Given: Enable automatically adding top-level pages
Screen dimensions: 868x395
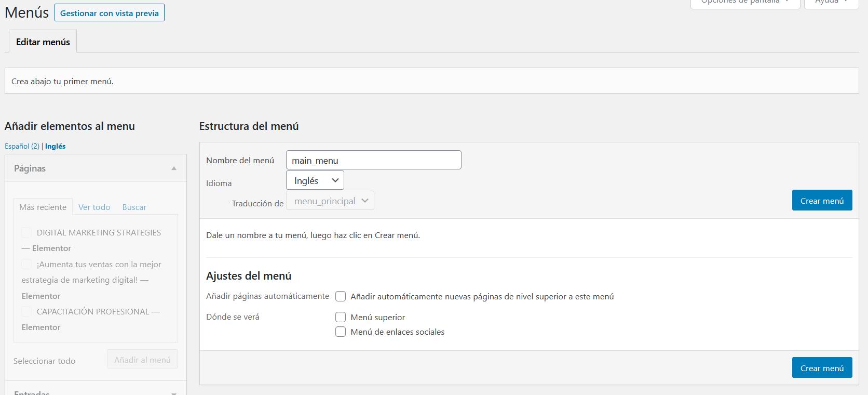Looking at the screenshot, I should tap(341, 297).
